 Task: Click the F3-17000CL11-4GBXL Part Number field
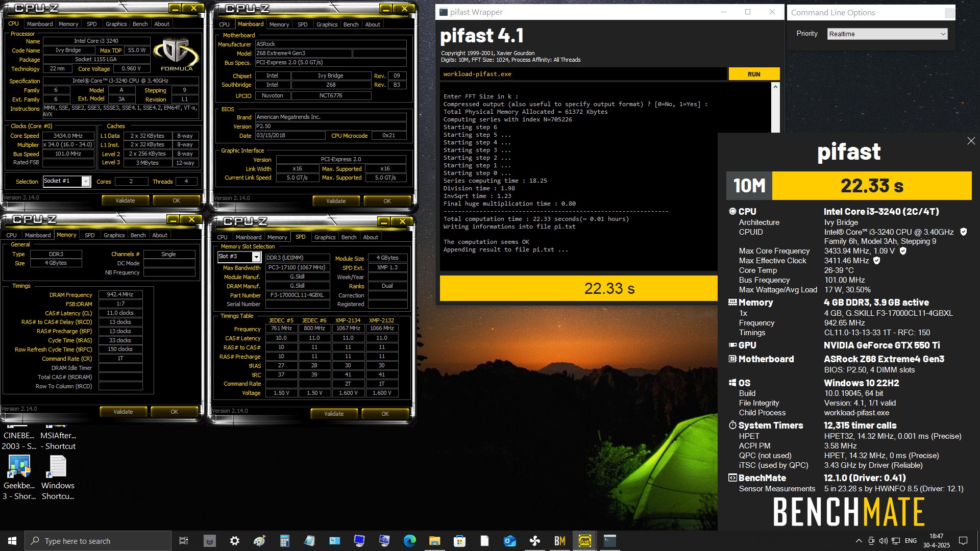[297, 295]
